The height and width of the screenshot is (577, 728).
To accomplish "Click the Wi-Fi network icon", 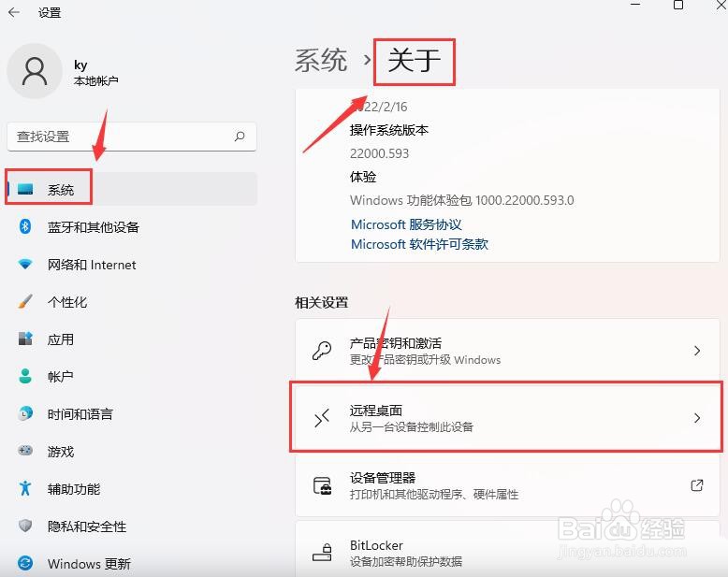I will point(25,265).
